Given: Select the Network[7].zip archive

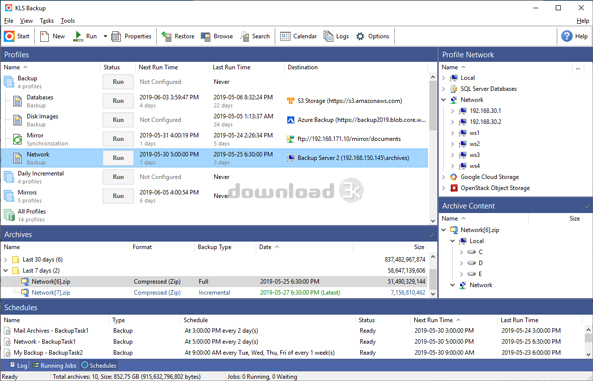Looking at the screenshot, I should (x=51, y=292).
